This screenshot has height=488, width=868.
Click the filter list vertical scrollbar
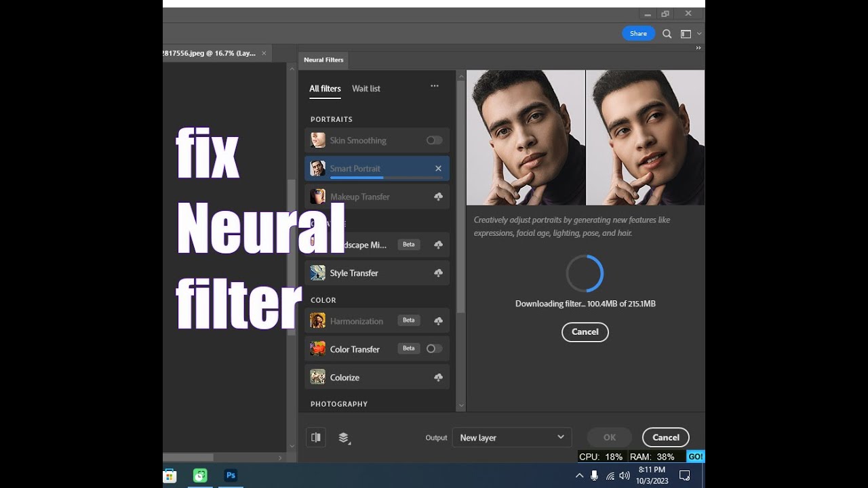pyautogui.click(x=461, y=197)
